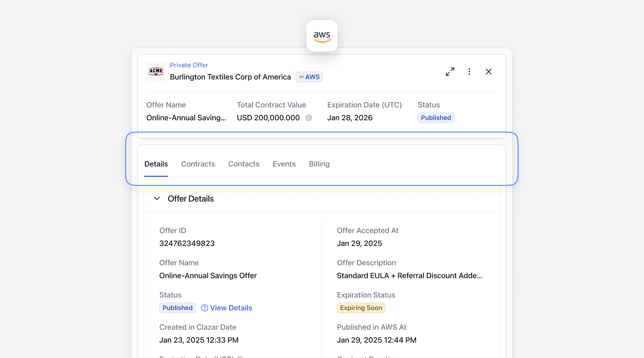Click the Standard EULA offer description text
The height and width of the screenshot is (358, 644).
point(410,276)
